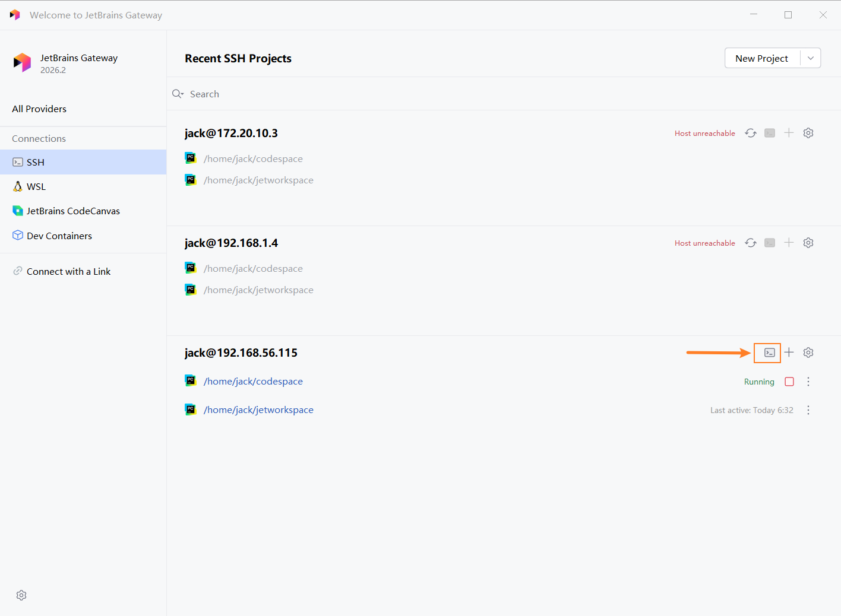The image size is (841, 616).
Task: Maximize the Gateway window
Action: (788, 15)
